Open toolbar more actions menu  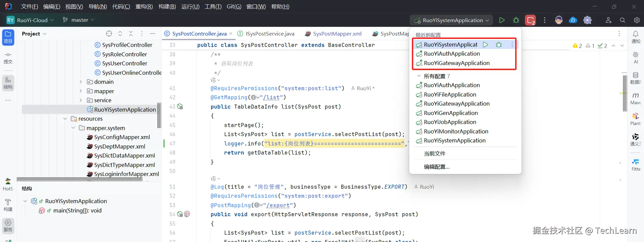click(545, 20)
